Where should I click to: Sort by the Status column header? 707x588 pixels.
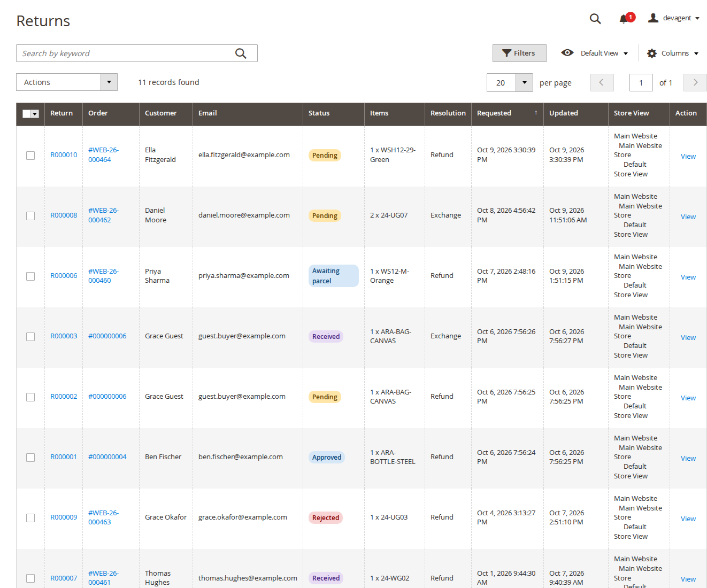tap(334, 113)
